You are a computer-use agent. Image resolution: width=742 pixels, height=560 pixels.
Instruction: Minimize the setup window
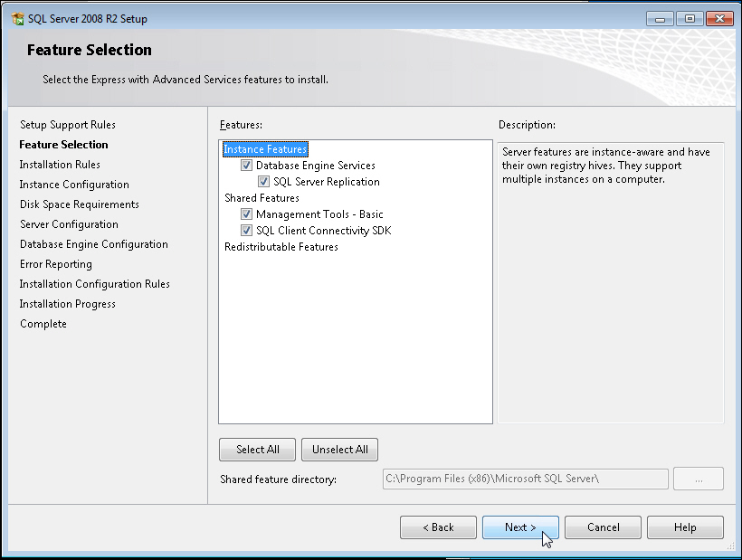[661, 18]
